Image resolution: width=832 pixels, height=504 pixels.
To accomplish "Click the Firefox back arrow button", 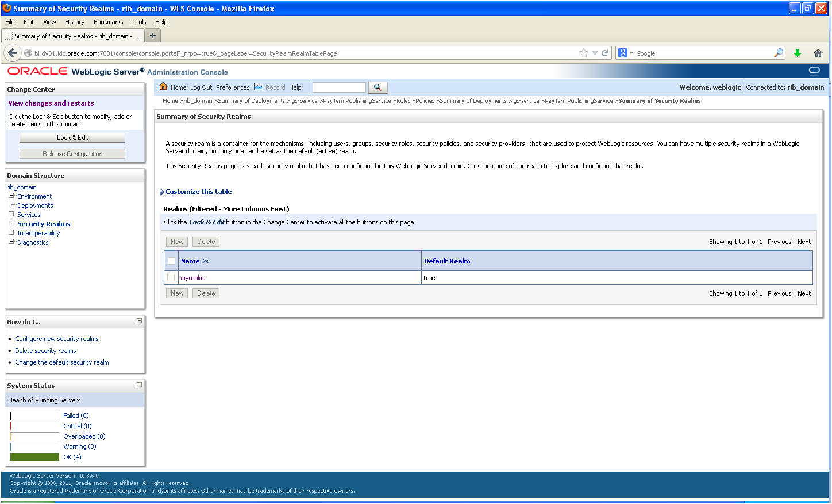I will click(x=12, y=53).
